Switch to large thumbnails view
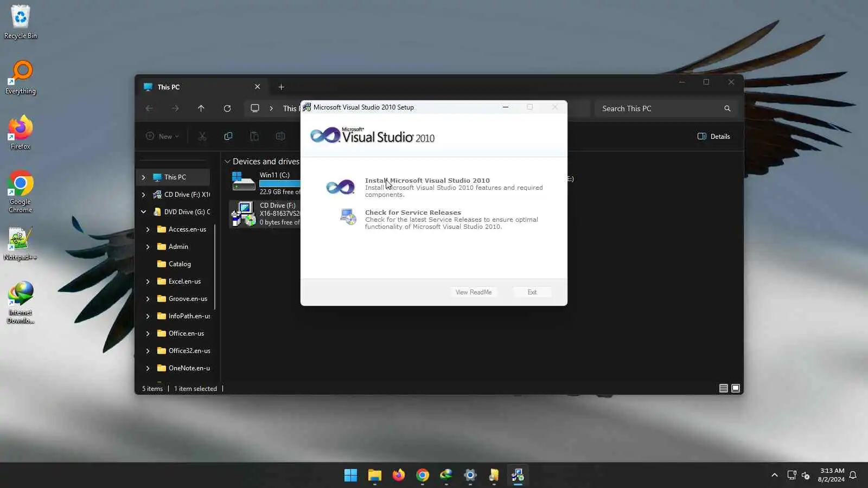Image resolution: width=868 pixels, height=488 pixels. (x=736, y=388)
